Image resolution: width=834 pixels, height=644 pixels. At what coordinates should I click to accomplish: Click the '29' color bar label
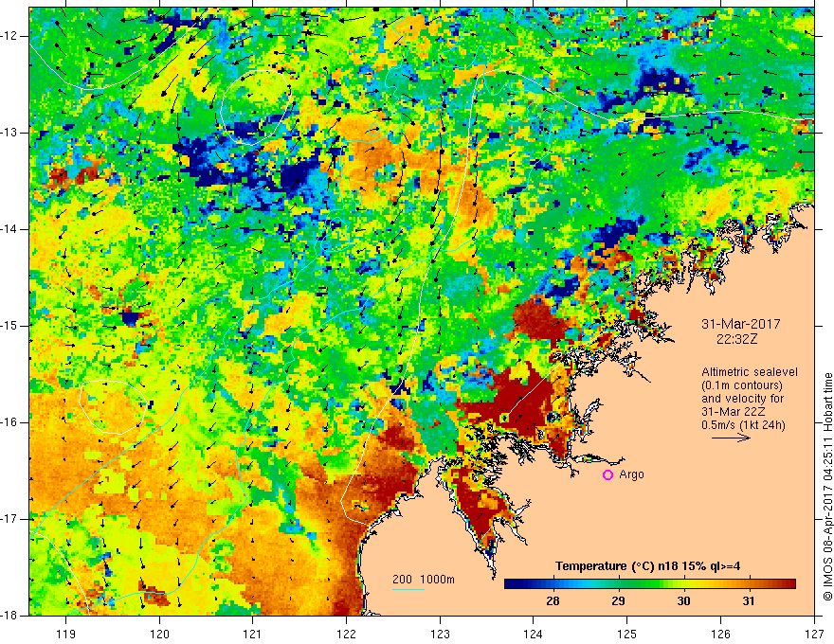coord(618,601)
